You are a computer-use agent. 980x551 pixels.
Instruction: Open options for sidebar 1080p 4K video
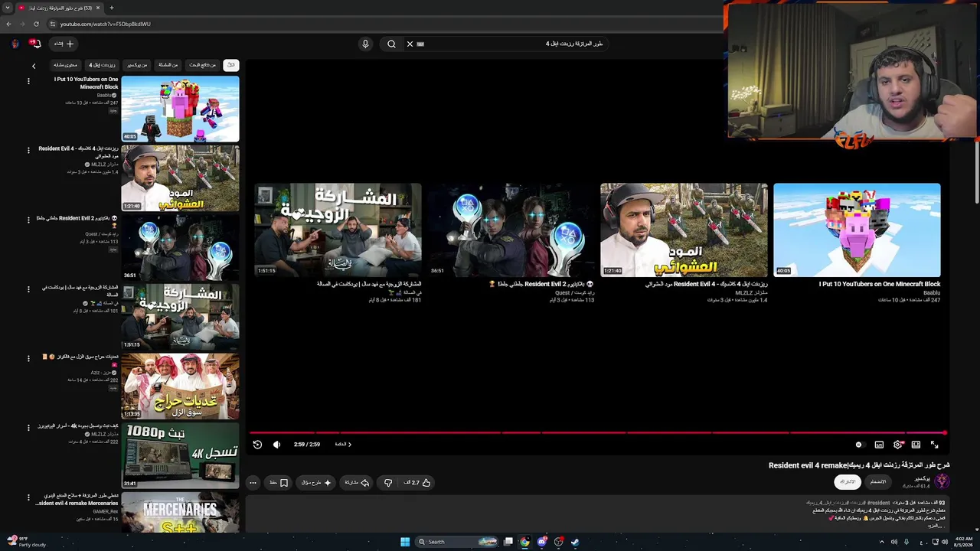pos(28,428)
